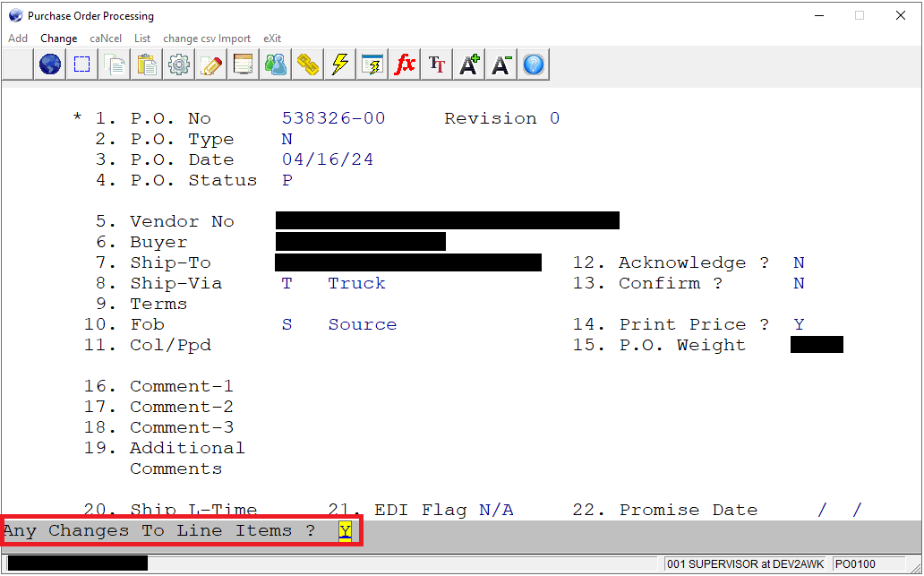Click the Purchase Order Processing window icon

coord(16,16)
